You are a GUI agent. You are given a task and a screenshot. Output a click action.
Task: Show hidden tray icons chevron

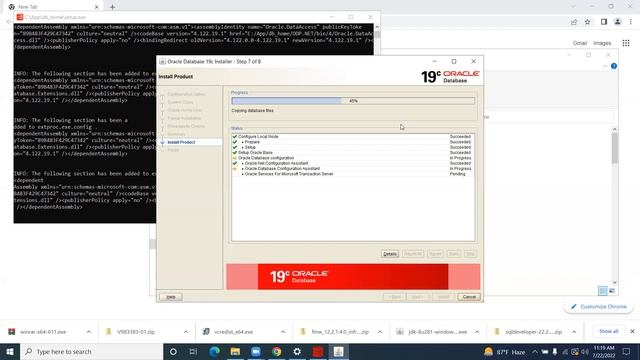point(535,351)
